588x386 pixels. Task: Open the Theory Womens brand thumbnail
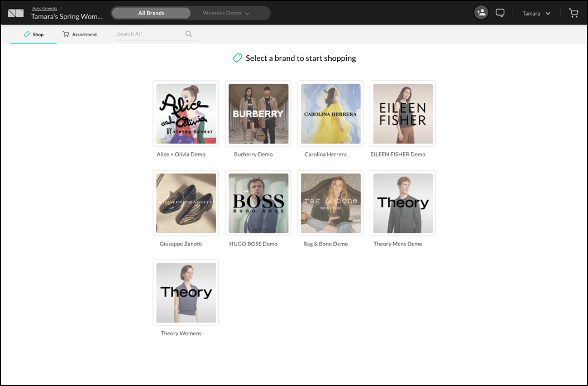point(186,293)
